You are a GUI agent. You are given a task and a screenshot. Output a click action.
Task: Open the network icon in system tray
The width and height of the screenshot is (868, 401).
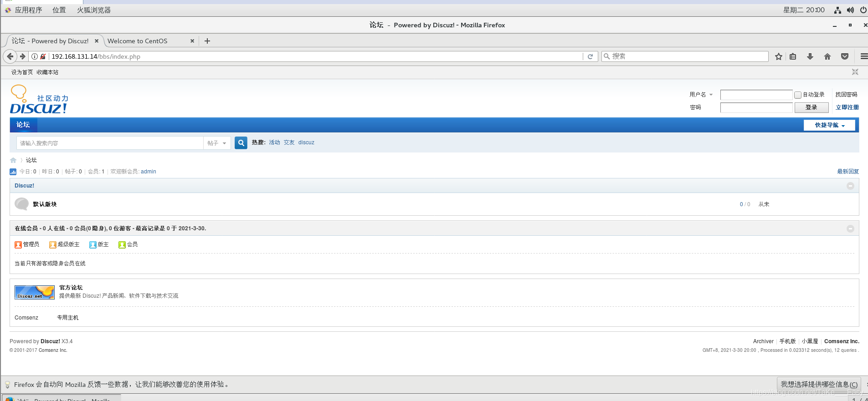[x=837, y=10]
